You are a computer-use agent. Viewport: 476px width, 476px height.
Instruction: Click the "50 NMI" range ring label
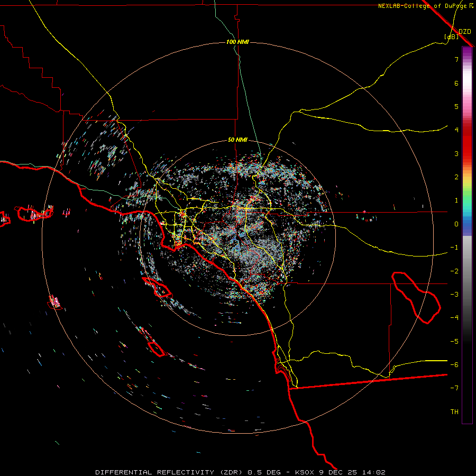pyautogui.click(x=237, y=140)
